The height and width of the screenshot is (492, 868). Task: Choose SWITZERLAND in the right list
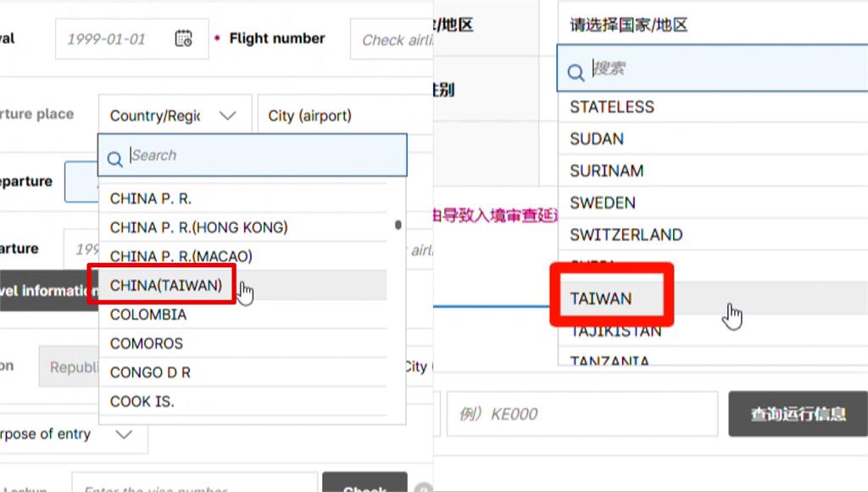pos(626,235)
